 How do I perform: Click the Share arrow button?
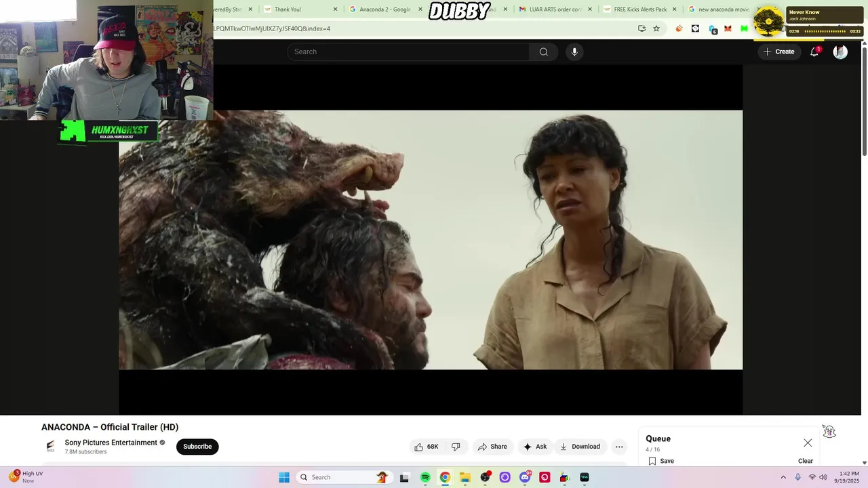pos(492,447)
